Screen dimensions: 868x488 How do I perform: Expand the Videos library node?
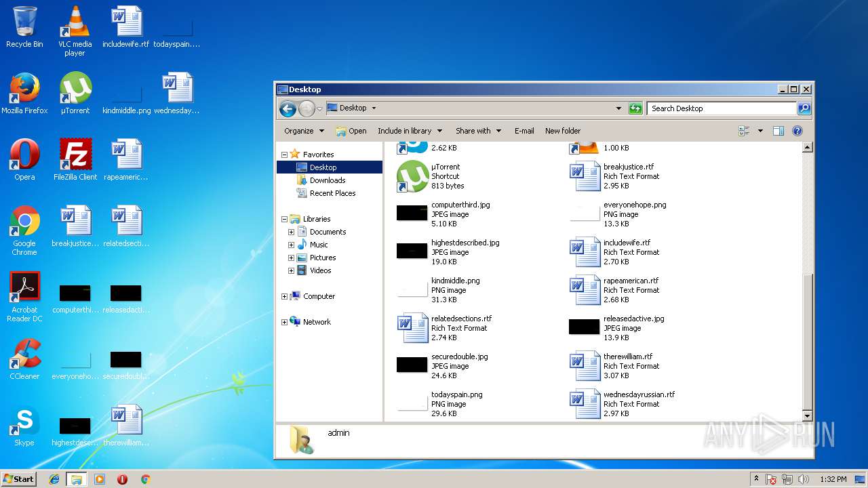coord(291,270)
